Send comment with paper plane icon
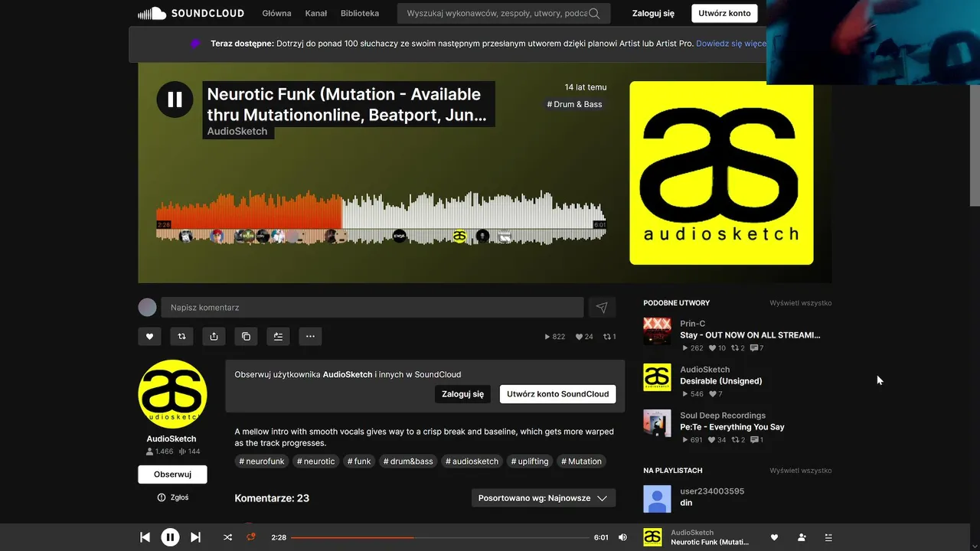980x551 pixels. click(602, 308)
